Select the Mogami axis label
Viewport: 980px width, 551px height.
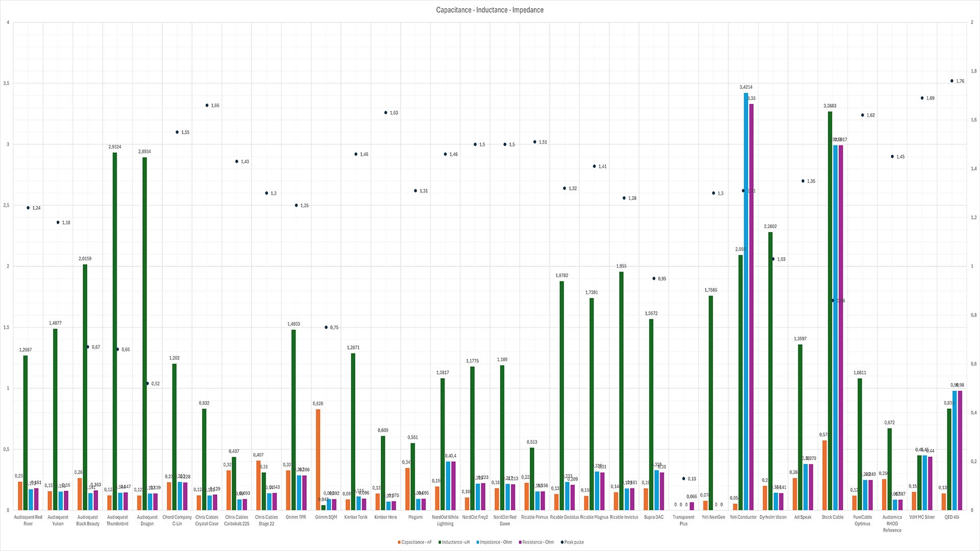(x=415, y=517)
